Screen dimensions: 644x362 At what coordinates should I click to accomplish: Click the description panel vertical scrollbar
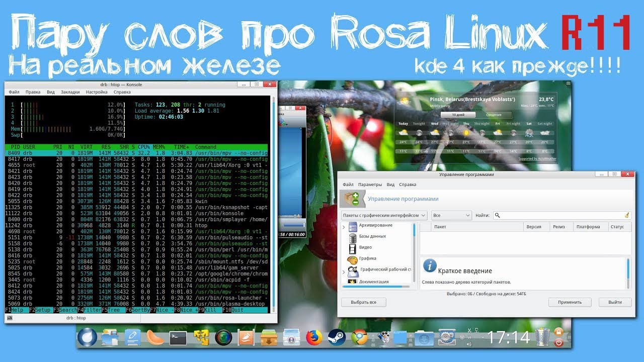628,273
